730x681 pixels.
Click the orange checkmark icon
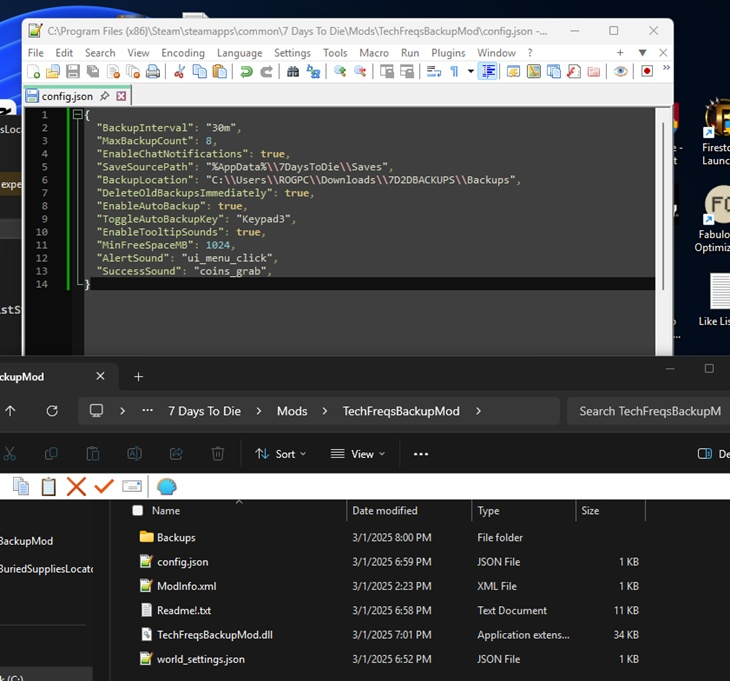[x=104, y=486]
